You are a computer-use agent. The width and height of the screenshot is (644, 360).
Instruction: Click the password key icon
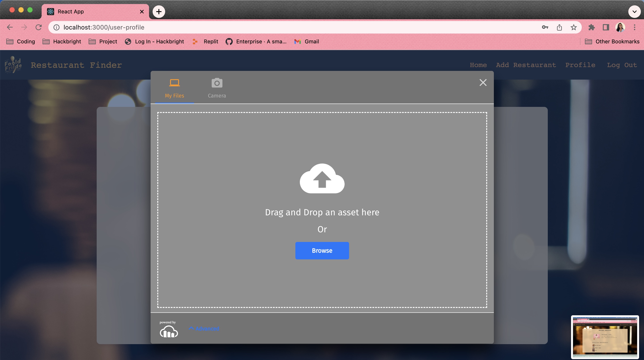coord(545,27)
